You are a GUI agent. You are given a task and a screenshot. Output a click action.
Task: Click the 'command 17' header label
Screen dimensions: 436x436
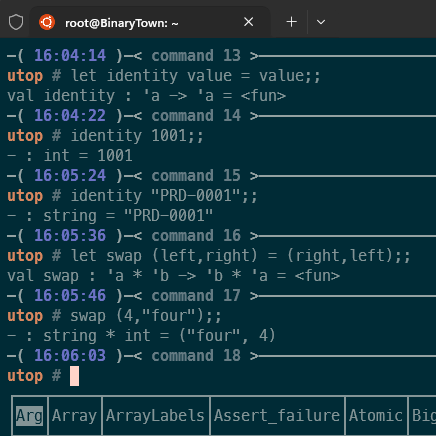(x=196, y=296)
